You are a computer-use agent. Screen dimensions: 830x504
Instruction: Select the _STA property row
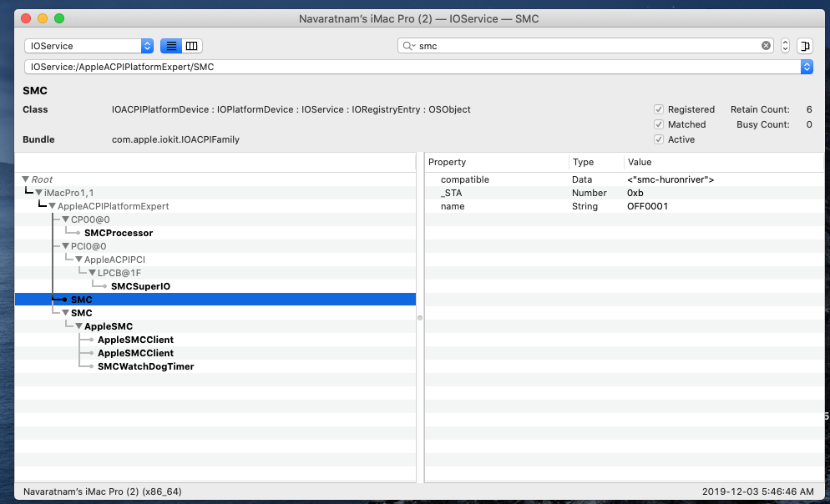pos(624,193)
